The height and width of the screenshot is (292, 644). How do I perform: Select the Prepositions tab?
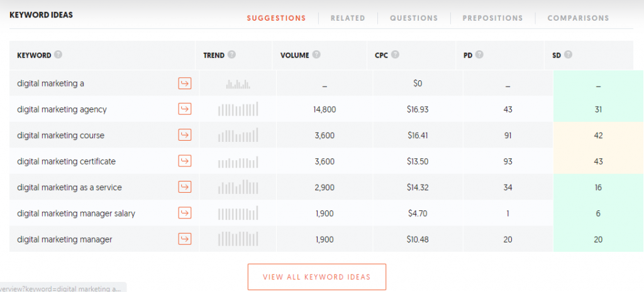click(x=493, y=18)
